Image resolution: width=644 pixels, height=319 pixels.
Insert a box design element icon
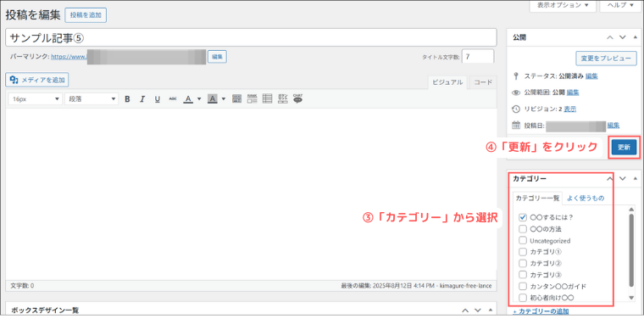[236, 98]
